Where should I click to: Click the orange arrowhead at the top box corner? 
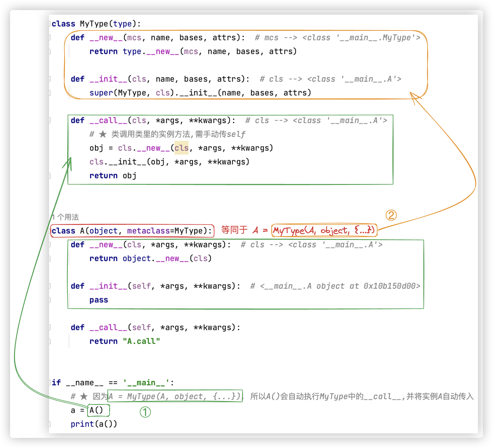click(413, 97)
